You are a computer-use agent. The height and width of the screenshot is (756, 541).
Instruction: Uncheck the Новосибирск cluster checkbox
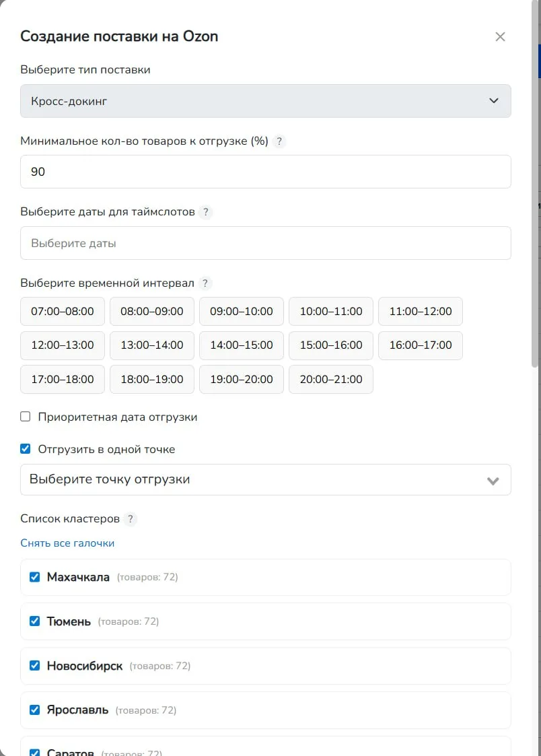click(x=35, y=665)
